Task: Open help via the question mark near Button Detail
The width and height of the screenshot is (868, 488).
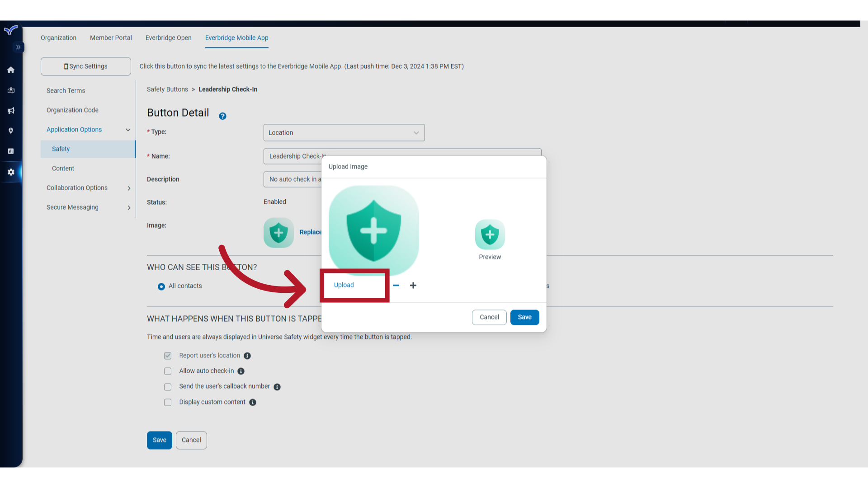Action: pyautogui.click(x=222, y=116)
